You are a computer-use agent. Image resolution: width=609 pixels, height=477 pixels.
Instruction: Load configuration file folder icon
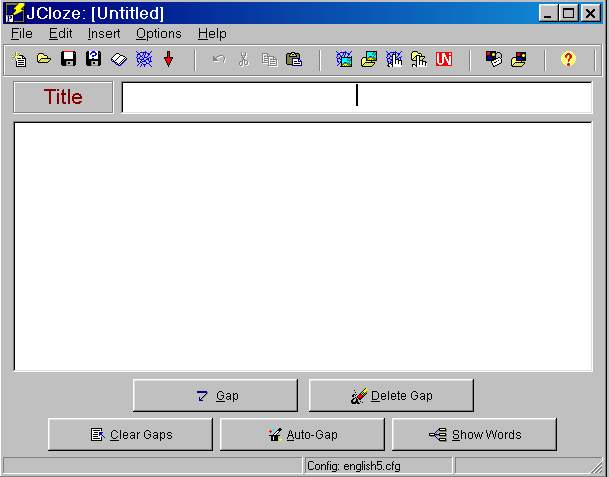pos(519,59)
